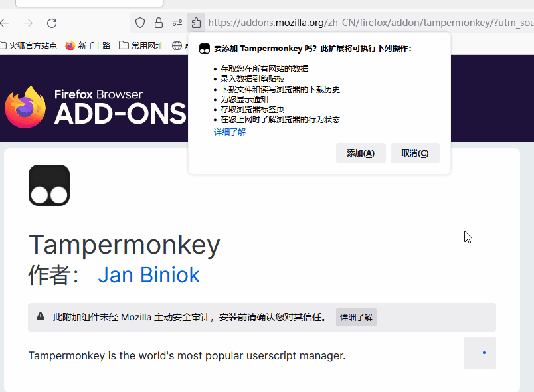Image resolution: width=534 pixels, height=392 pixels.
Task: Open the shield tracking protection icon
Action: tap(140, 23)
